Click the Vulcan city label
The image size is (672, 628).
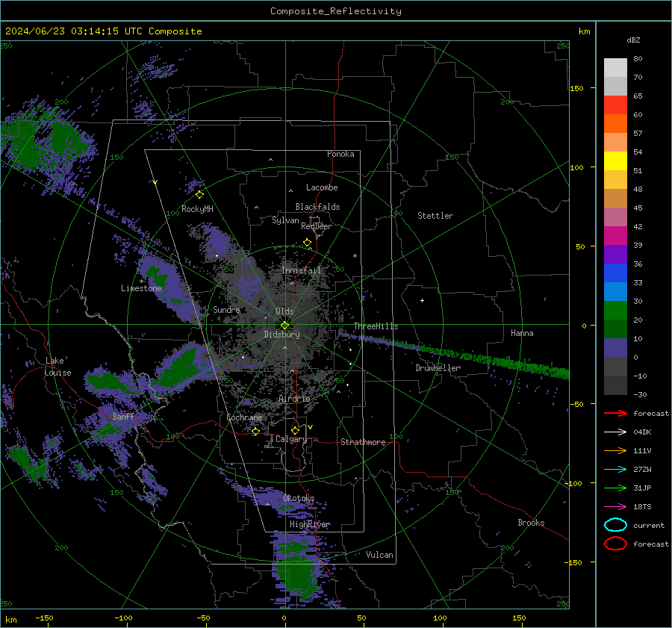tap(380, 555)
